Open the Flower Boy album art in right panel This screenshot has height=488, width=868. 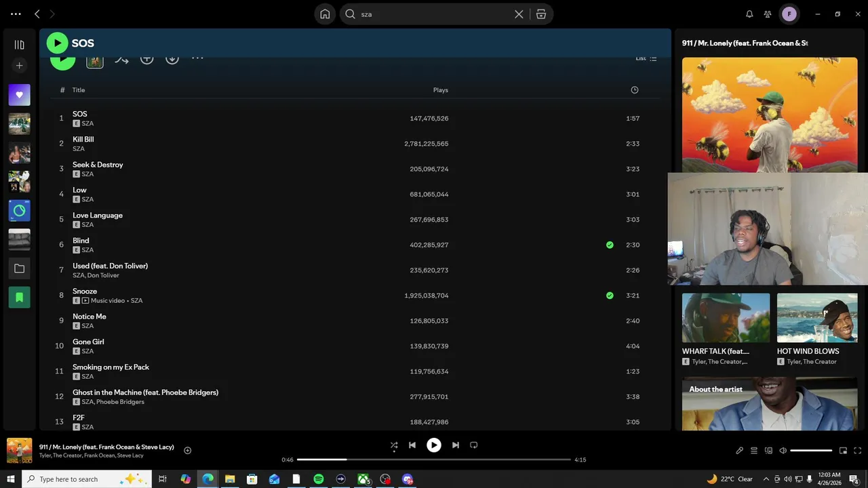point(770,115)
